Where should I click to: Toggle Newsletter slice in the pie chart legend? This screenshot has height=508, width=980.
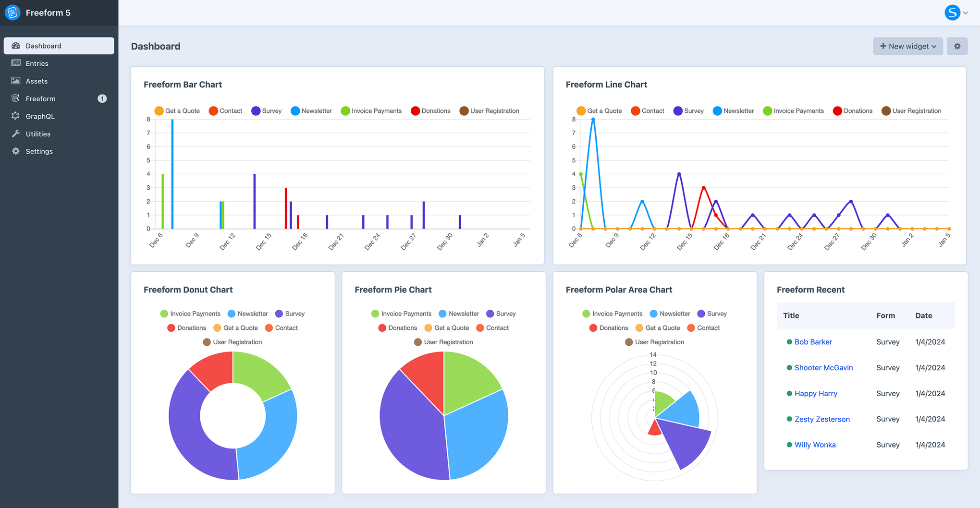coord(458,314)
